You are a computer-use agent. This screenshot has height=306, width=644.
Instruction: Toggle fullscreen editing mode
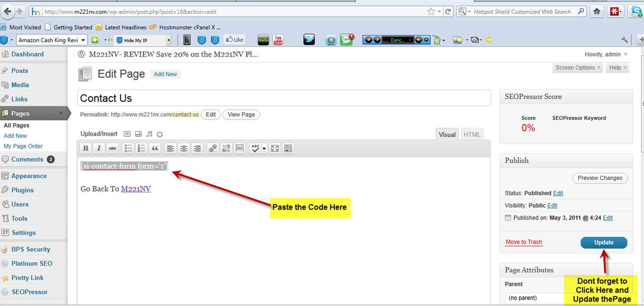click(275, 148)
